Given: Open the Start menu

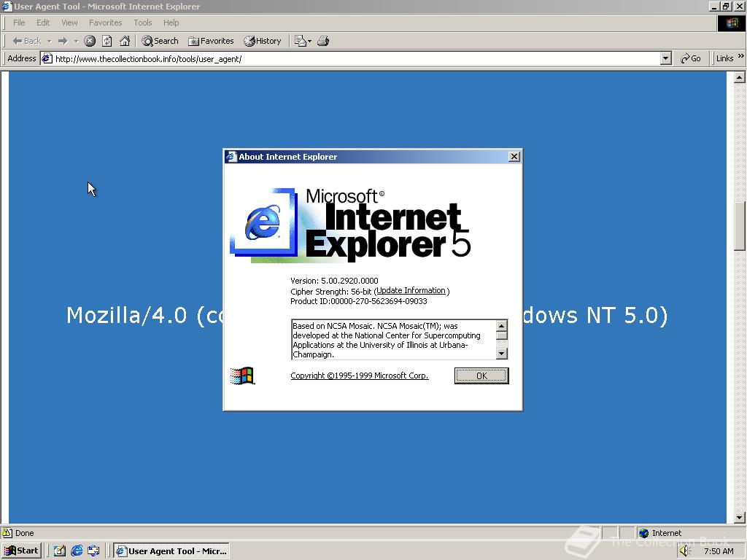Looking at the screenshot, I should [x=21, y=551].
